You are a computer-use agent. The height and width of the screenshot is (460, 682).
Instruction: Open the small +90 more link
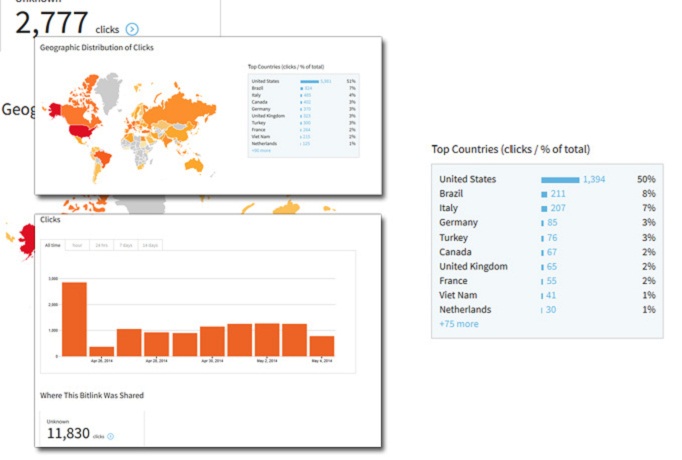(261, 150)
